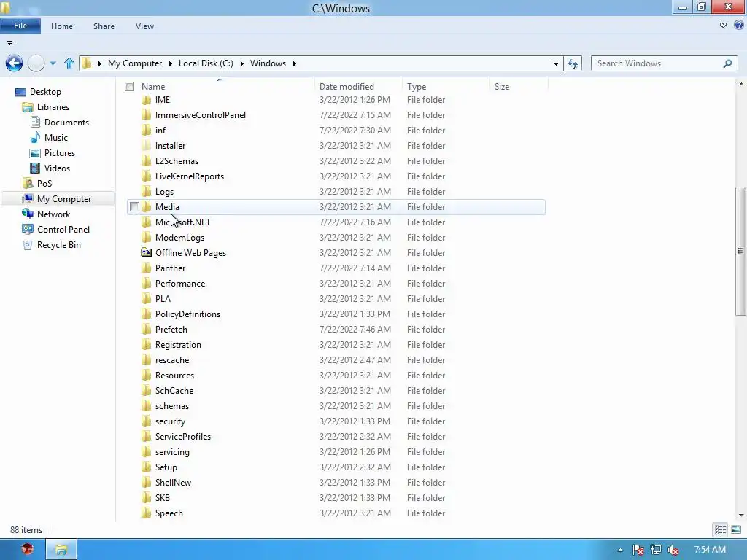Open Documents library icon in sidebar
The image size is (747, 560).
click(35, 122)
